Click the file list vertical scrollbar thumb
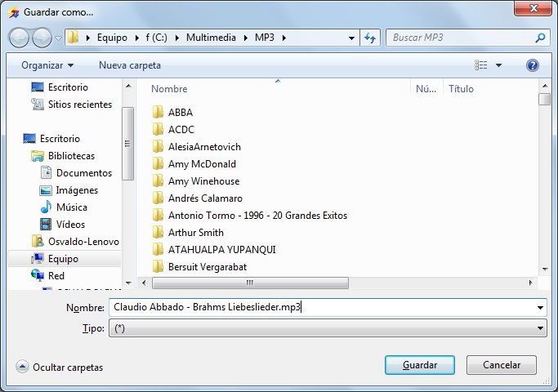Screen dimensions: 558x392 coord(544,100)
